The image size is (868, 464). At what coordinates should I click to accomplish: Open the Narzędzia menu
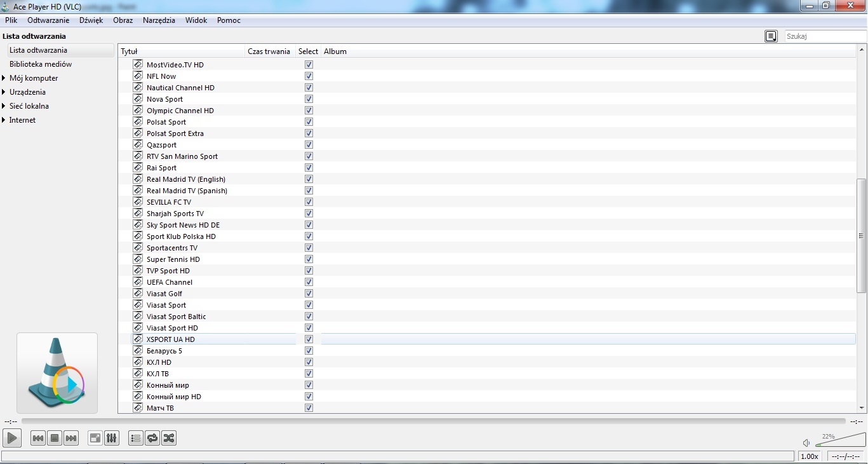coord(159,20)
